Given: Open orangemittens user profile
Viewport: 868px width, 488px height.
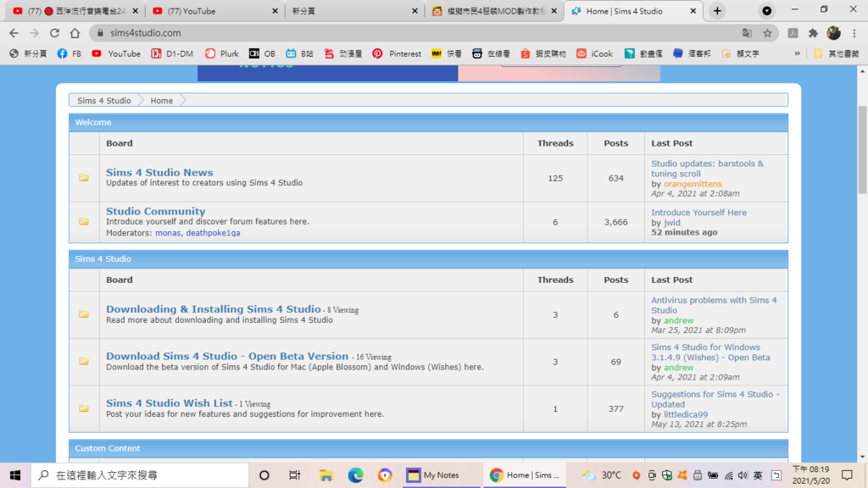Looking at the screenshot, I should click(x=693, y=184).
